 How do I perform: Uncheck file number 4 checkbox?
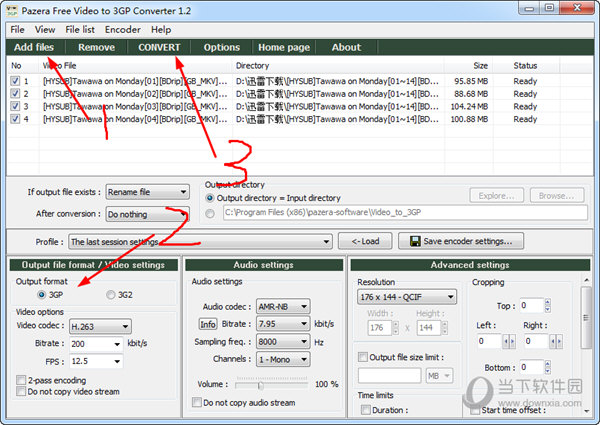(15, 119)
